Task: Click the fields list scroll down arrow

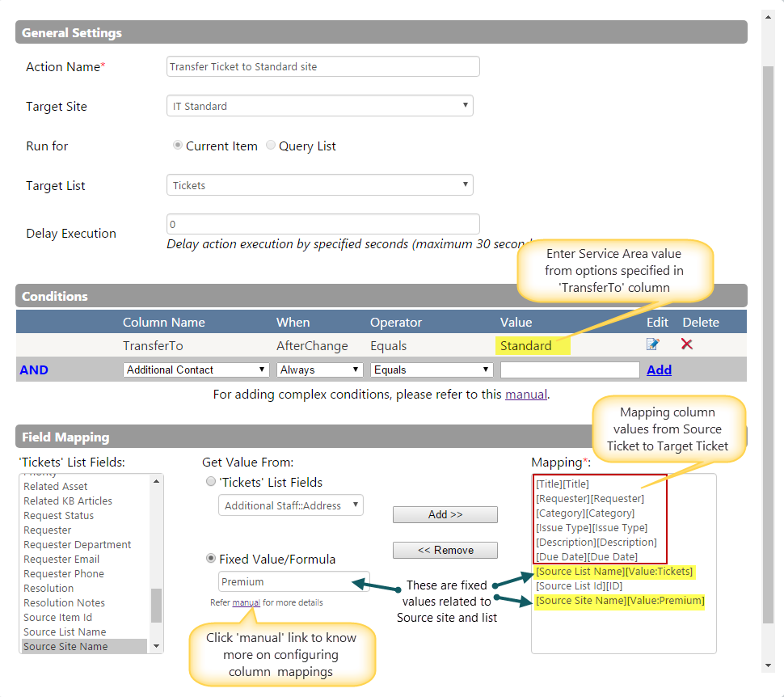Action: coord(157,646)
